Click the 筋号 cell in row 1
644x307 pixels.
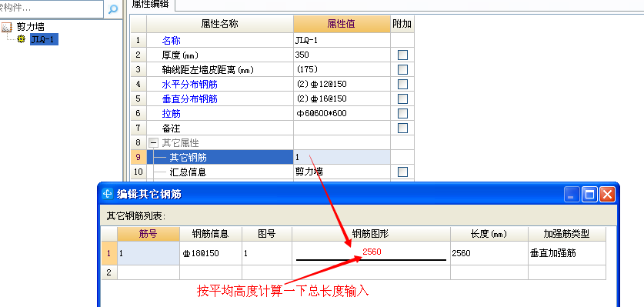pos(148,253)
